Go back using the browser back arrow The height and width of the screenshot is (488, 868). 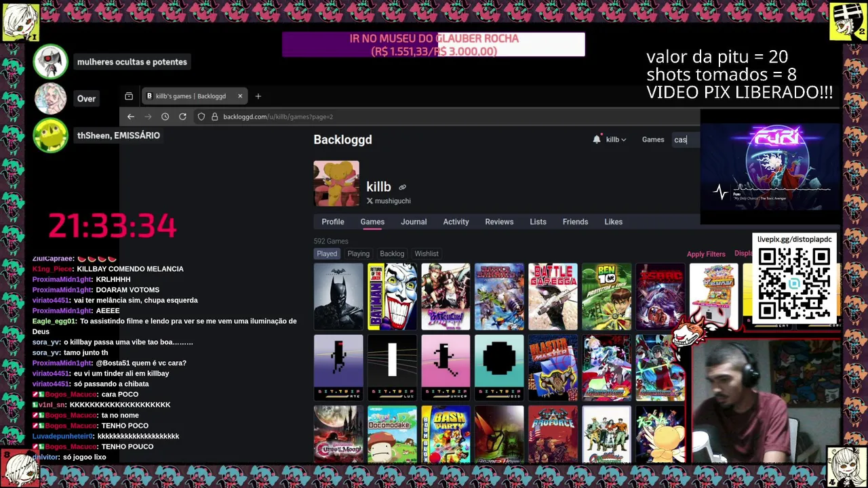[131, 117]
